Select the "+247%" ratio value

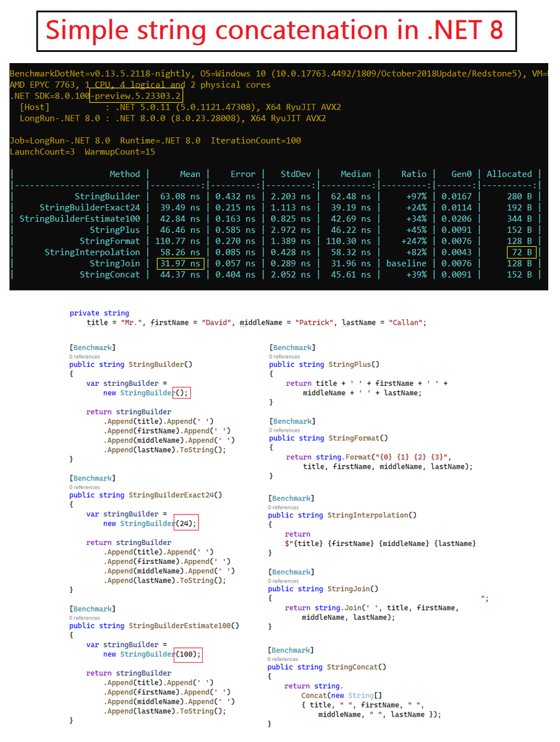[414, 241]
